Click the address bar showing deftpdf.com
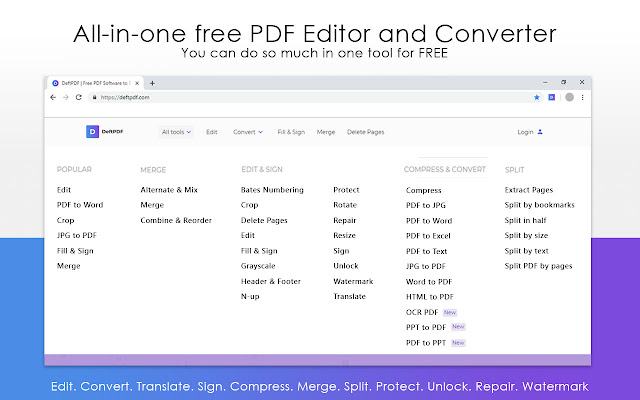The height and width of the screenshot is (400, 640). click(300, 97)
